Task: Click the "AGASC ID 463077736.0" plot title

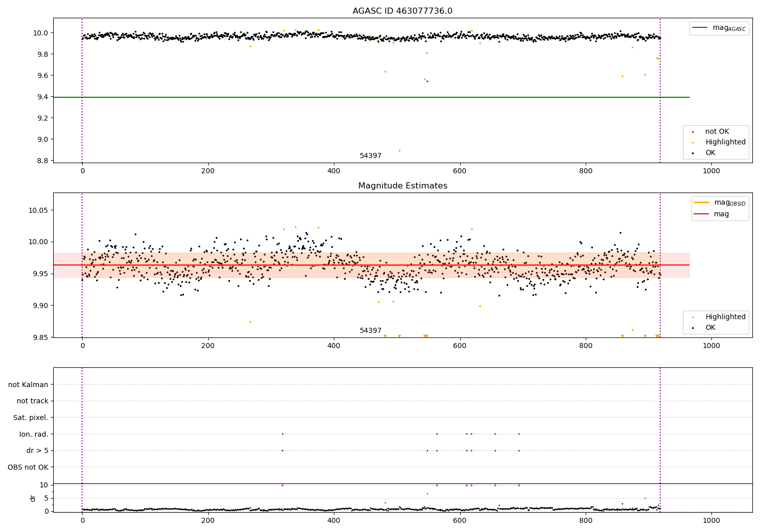Action: [x=402, y=11]
